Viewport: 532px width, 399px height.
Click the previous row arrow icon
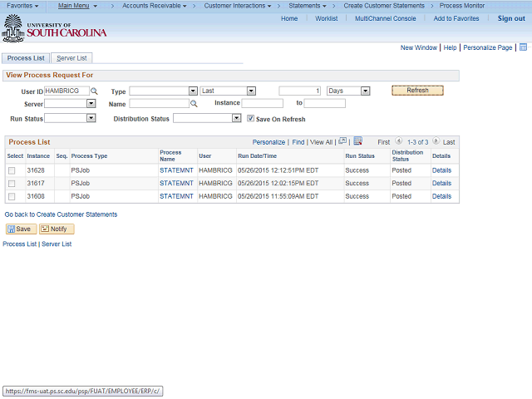(x=399, y=140)
